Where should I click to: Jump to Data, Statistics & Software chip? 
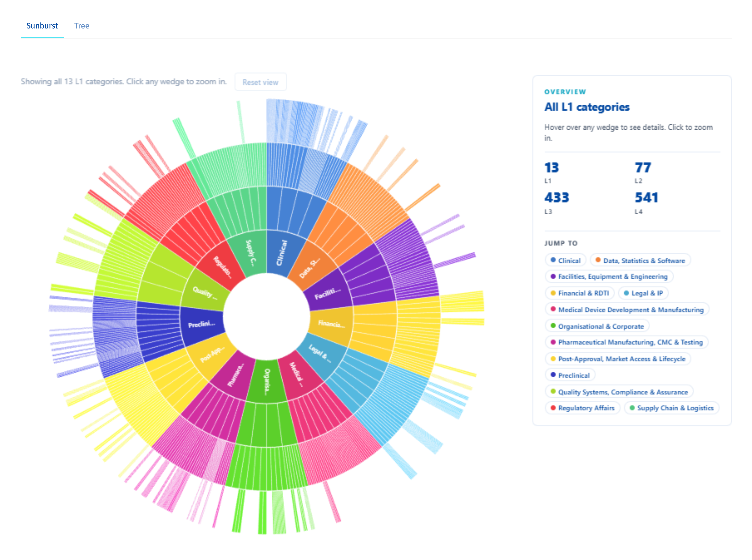[x=640, y=260]
